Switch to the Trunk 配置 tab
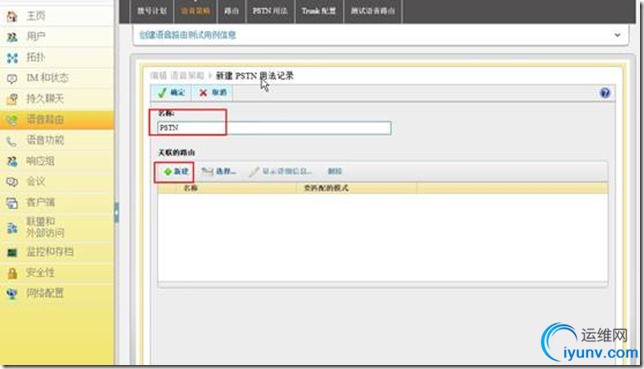The height and width of the screenshot is (369, 644). click(x=319, y=11)
